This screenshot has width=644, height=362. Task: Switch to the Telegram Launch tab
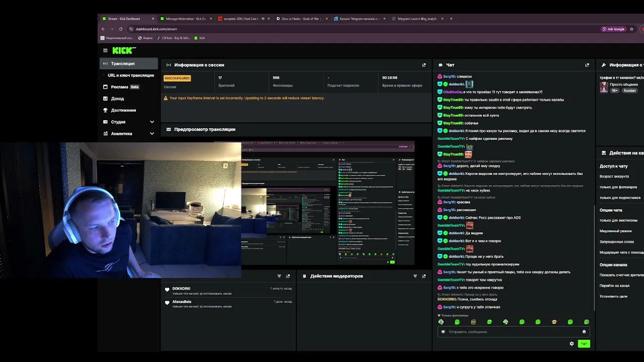tap(417, 19)
